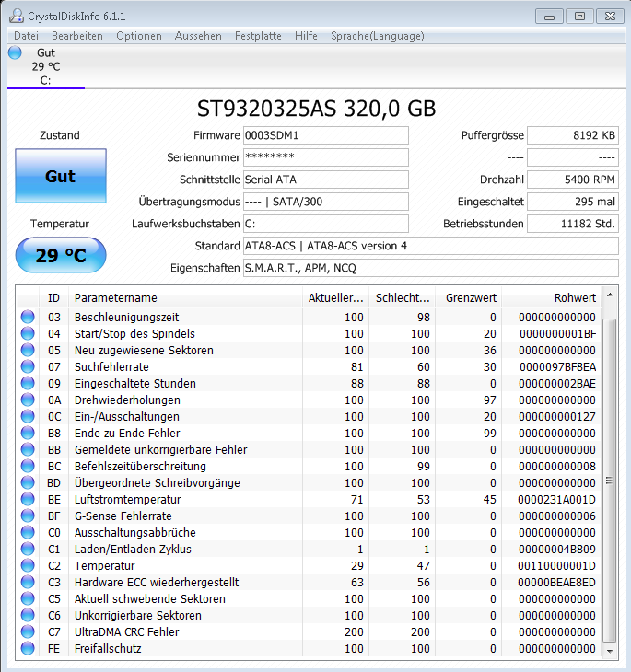This screenshot has height=672, width=631.
Task: Click the Firmware field 0003SDM1
Action: tap(326, 135)
